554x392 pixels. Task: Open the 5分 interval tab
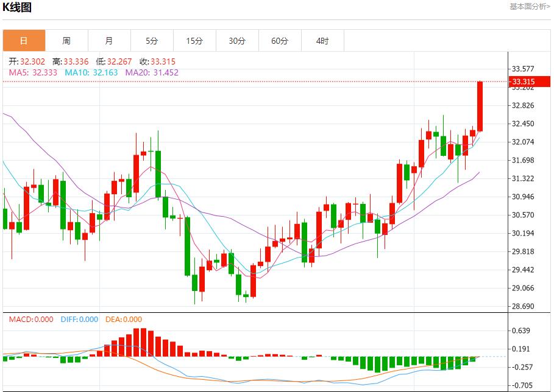[152, 41]
